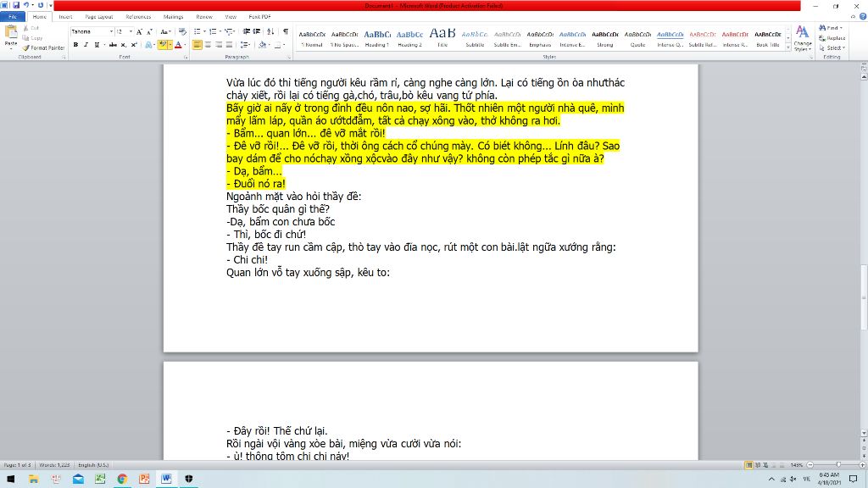Viewport: 868px width, 488px height.
Task: Apply the Heading 1 style
Action: [377, 39]
